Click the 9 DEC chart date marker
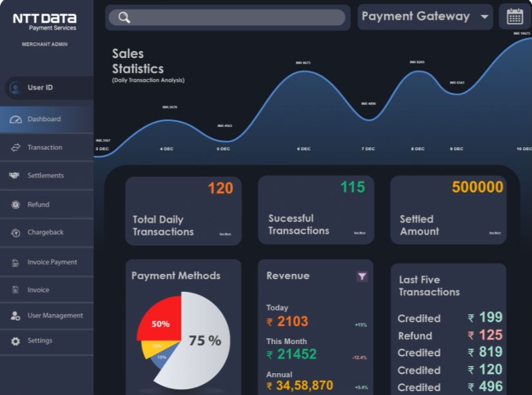This screenshot has height=395, width=532. pyautogui.click(x=457, y=148)
